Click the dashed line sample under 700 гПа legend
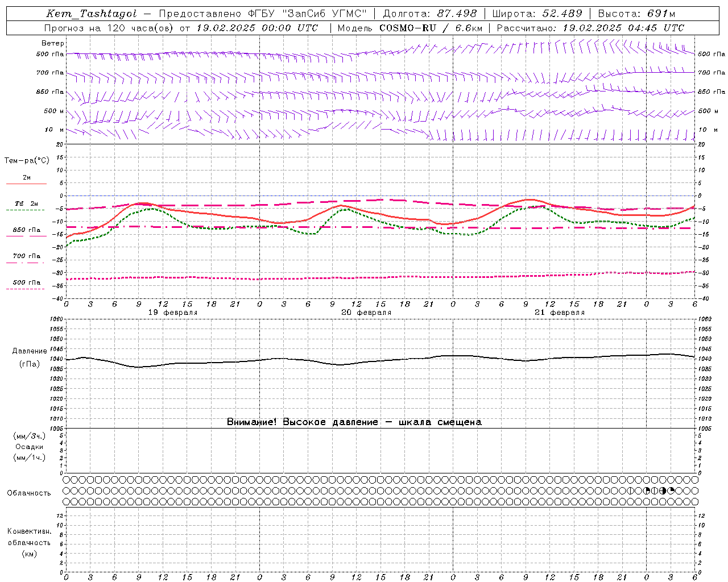728x582 pixels. pos(25,263)
